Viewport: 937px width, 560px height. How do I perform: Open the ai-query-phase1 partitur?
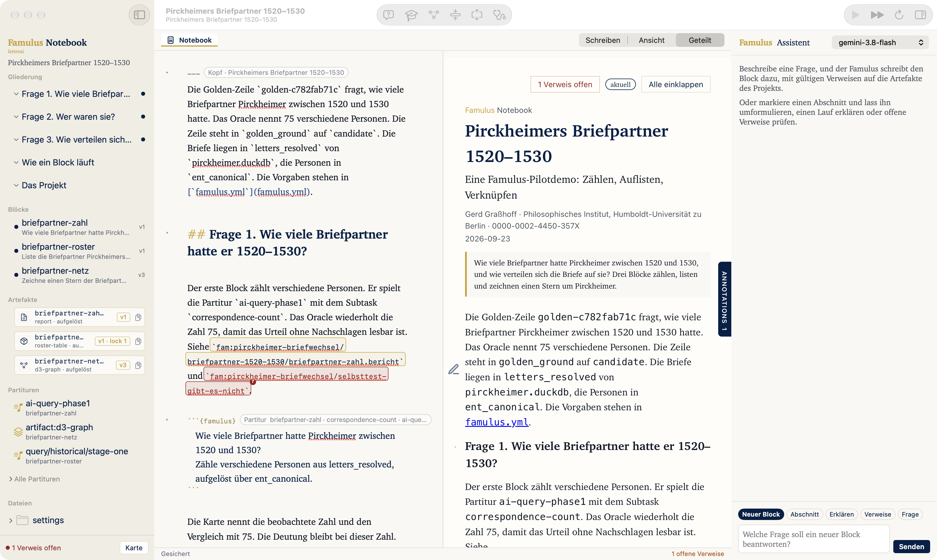tap(58, 407)
